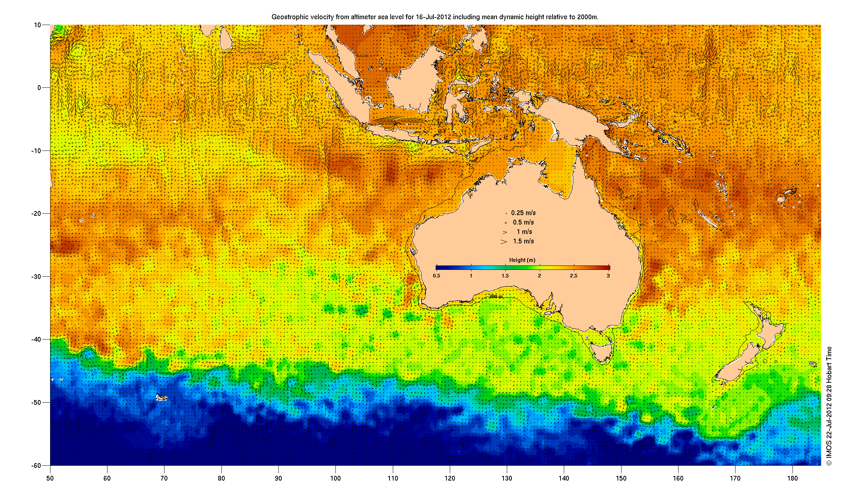Viewport: 868px width, 490px height.
Task: Click the longitude axis label '180'
Action: (x=792, y=478)
